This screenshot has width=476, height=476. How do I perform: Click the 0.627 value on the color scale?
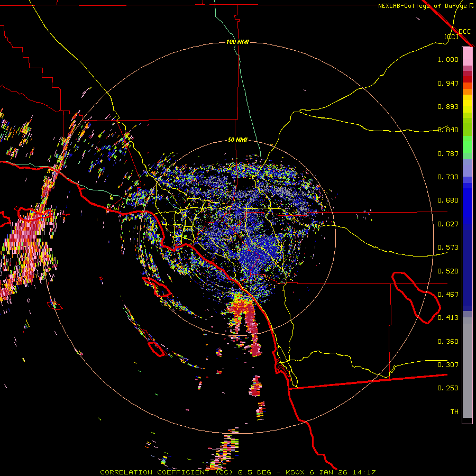point(448,224)
